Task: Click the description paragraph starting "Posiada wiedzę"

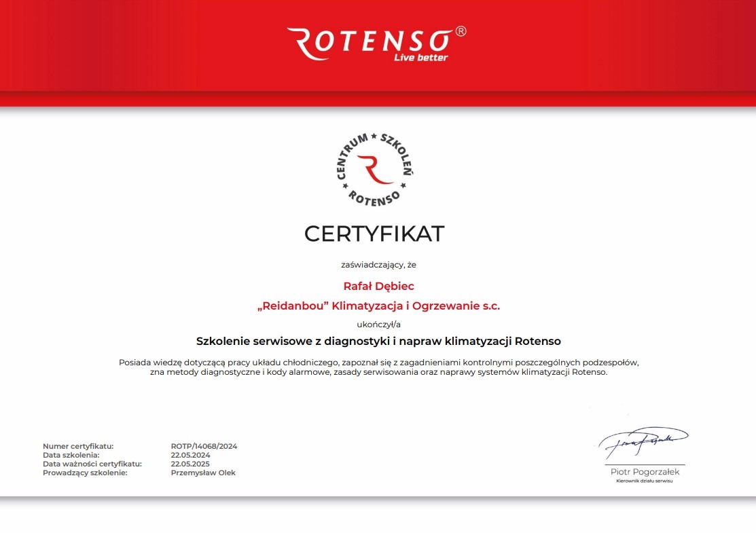Action: pos(378,367)
